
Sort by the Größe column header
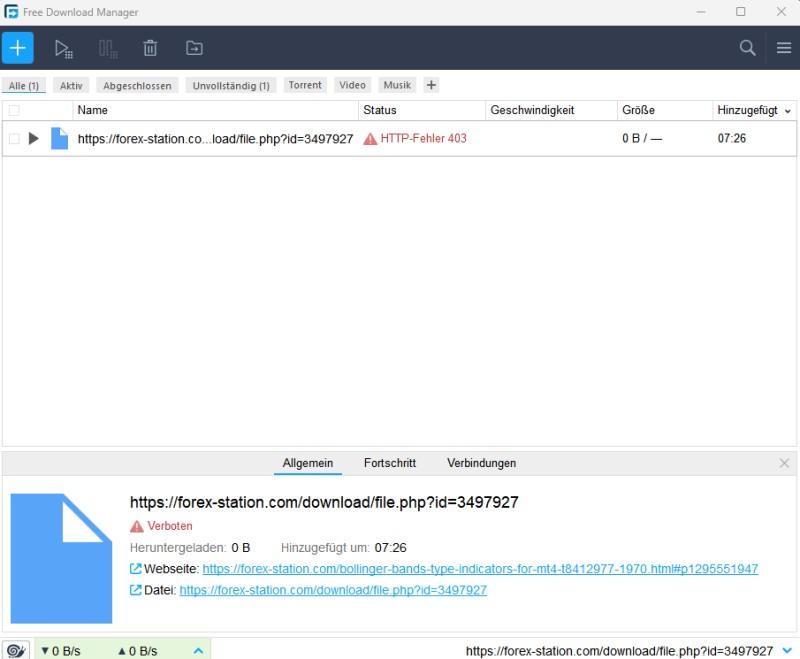pyautogui.click(x=664, y=110)
